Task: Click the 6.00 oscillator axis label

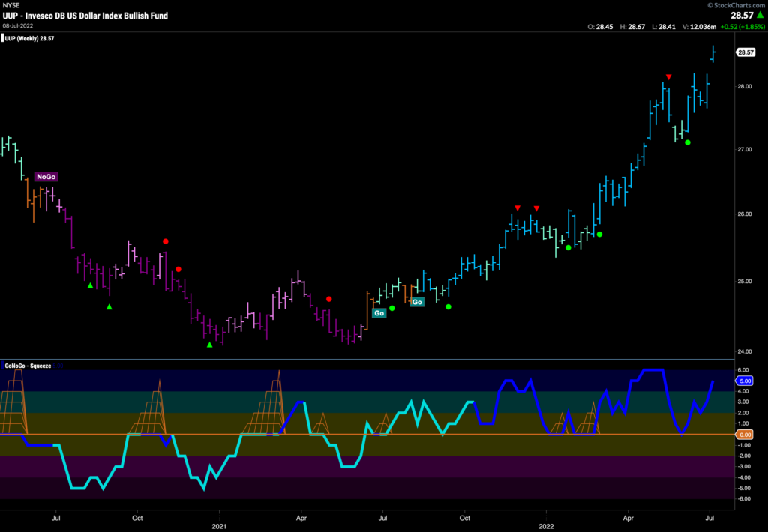Action: point(743,370)
